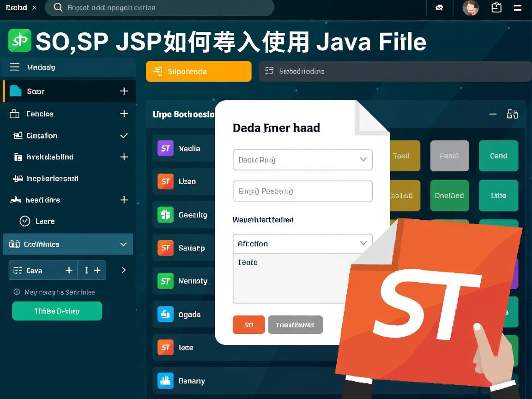
Task: Expand the Afirction dropdown under Weverhtectfedirst
Action: click(x=302, y=243)
